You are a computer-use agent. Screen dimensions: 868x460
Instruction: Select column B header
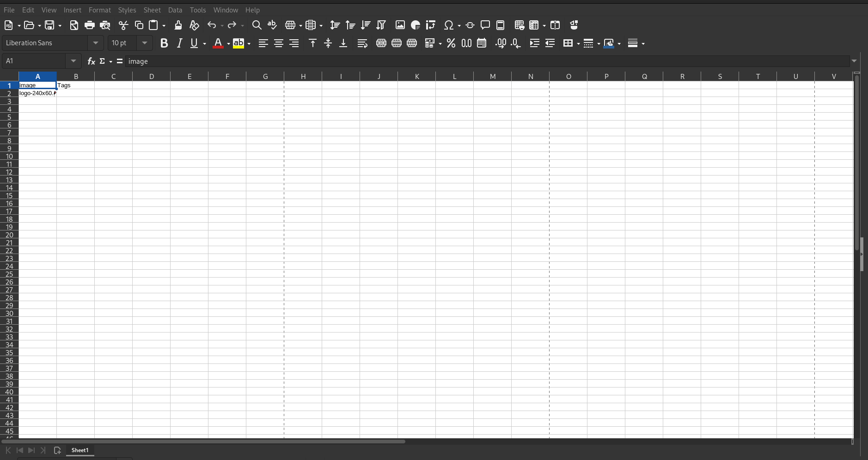tap(76, 77)
